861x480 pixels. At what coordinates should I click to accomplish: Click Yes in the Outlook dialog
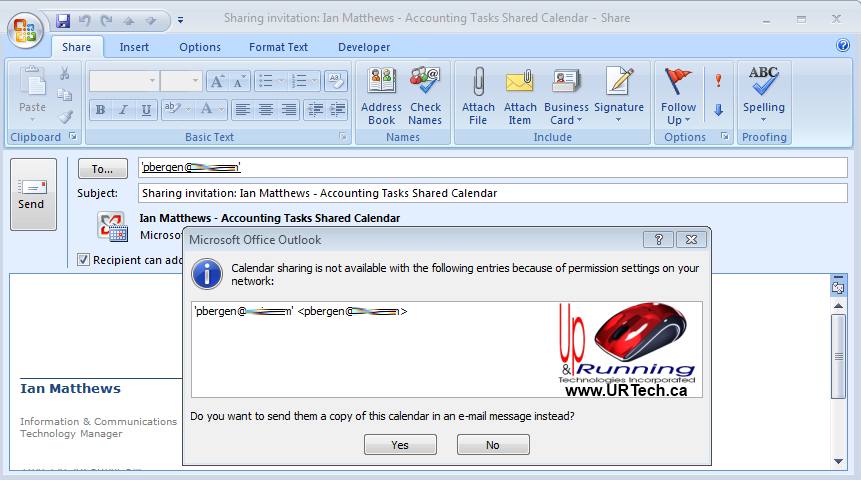(x=400, y=445)
